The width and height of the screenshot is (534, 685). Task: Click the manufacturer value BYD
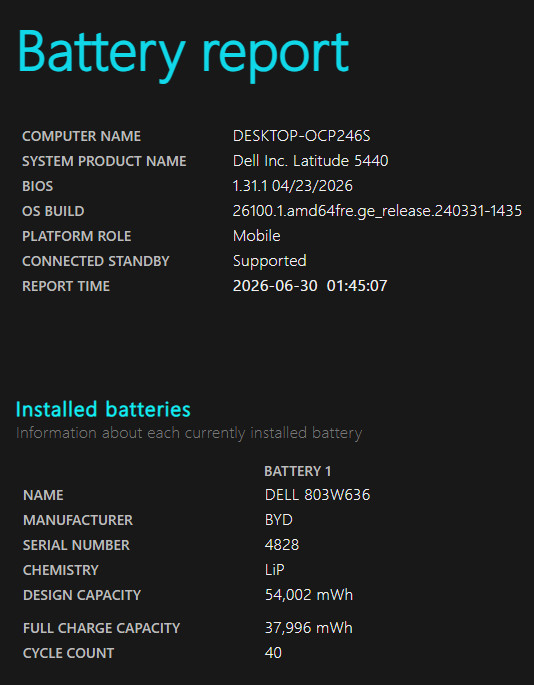click(x=279, y=520)
